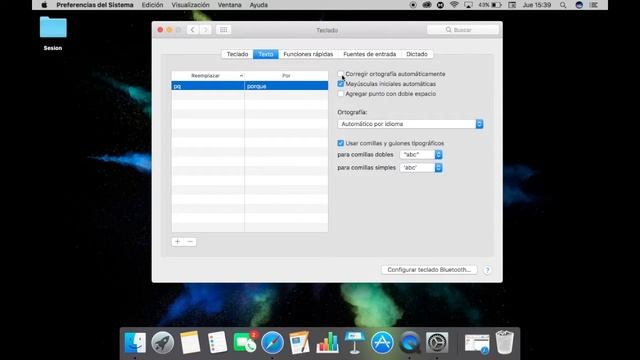Open para comillas dobles dropdown
Screen dimensions: 640x360
click(x=421, y=154)
